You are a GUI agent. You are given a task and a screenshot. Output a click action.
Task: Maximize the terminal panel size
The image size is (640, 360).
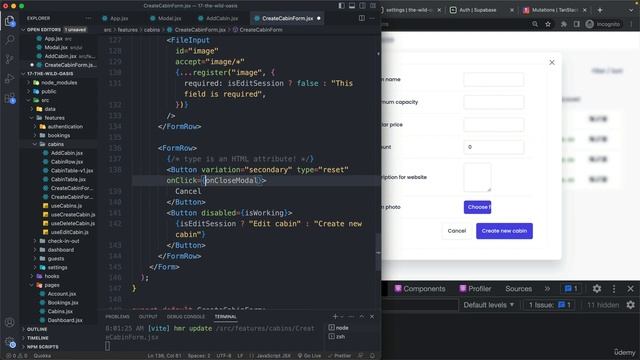(x=362, y=316)
